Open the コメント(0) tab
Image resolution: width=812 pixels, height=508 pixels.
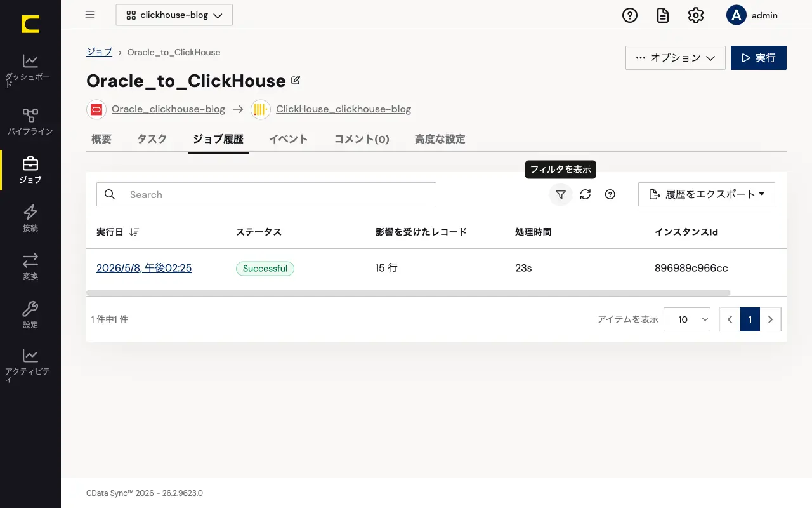pyautogui.click(x=362, y=139)
